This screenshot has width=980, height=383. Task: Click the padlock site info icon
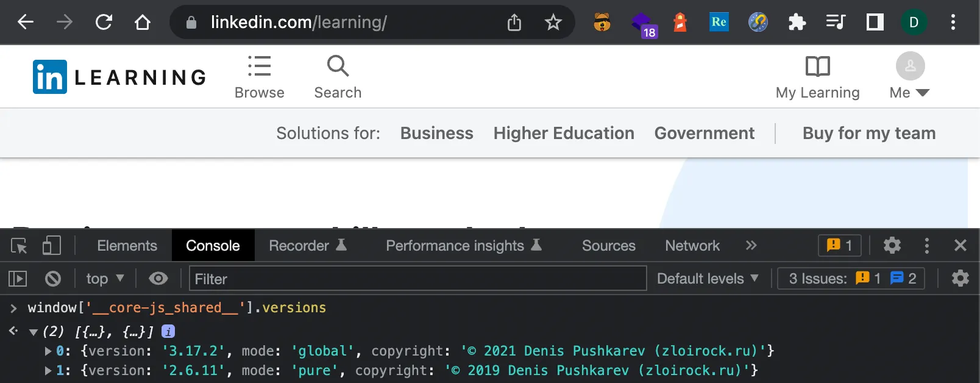pos(191,23)
